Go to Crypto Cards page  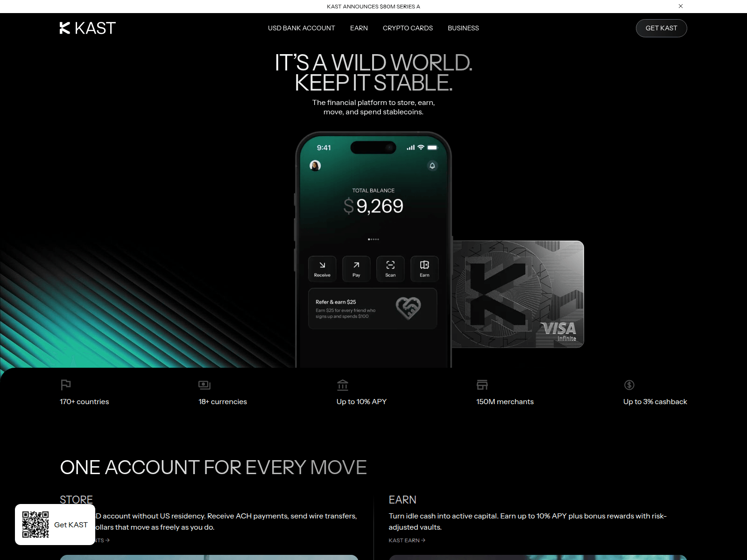(408, 28)
